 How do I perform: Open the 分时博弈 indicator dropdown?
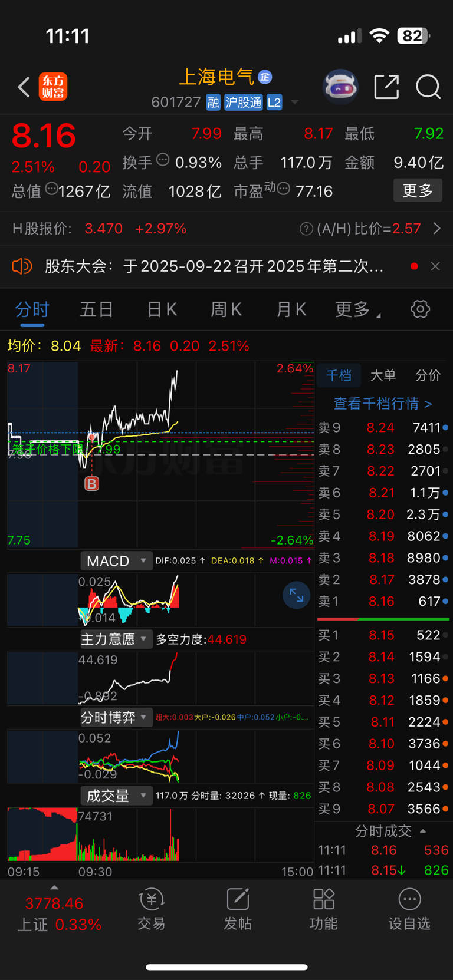[x=116, y=718]
